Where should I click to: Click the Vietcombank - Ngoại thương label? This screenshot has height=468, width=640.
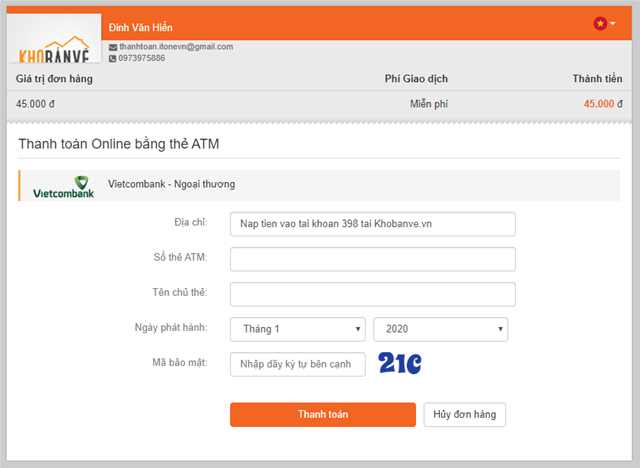tap(171, 184)
